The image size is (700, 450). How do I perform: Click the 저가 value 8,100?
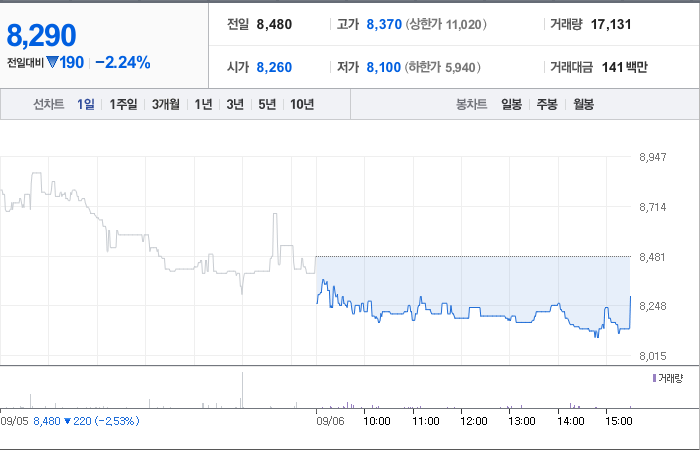tap(383, 67)
